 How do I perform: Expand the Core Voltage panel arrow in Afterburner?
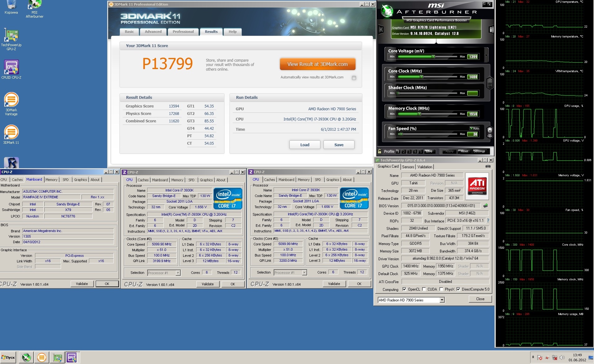coord(486,55)
